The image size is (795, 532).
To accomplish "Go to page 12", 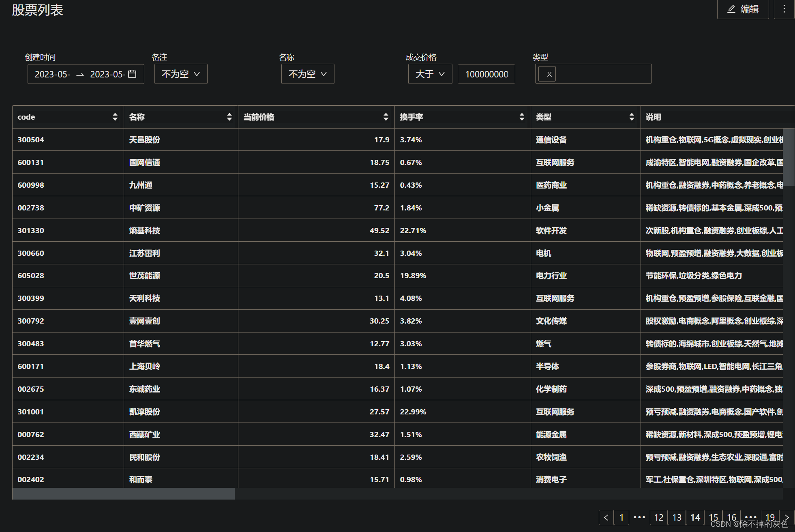I will pyautogui.click(x=659, y=517).
